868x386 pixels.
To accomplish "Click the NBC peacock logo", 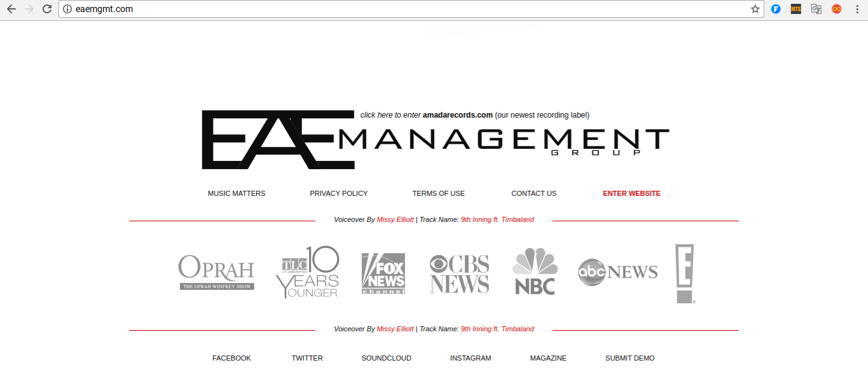I will 535,272.
